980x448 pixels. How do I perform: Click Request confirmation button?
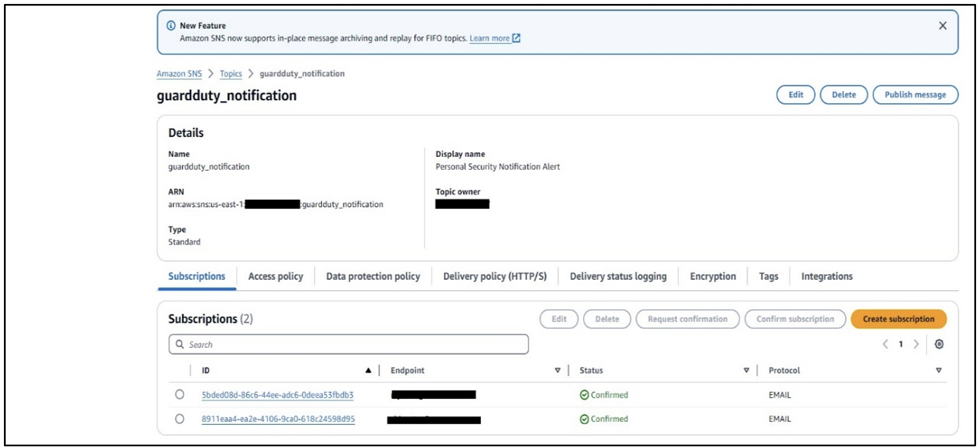point(688,319)
